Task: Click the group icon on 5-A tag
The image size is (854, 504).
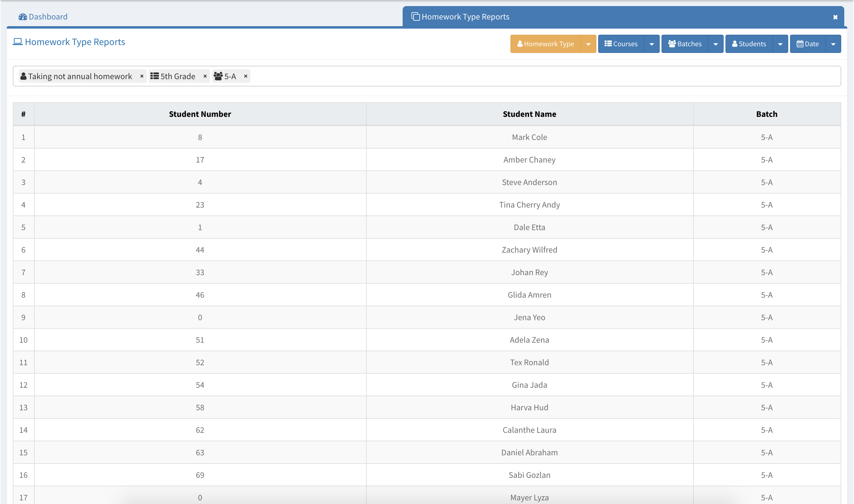Action: [x=218, y=76]
